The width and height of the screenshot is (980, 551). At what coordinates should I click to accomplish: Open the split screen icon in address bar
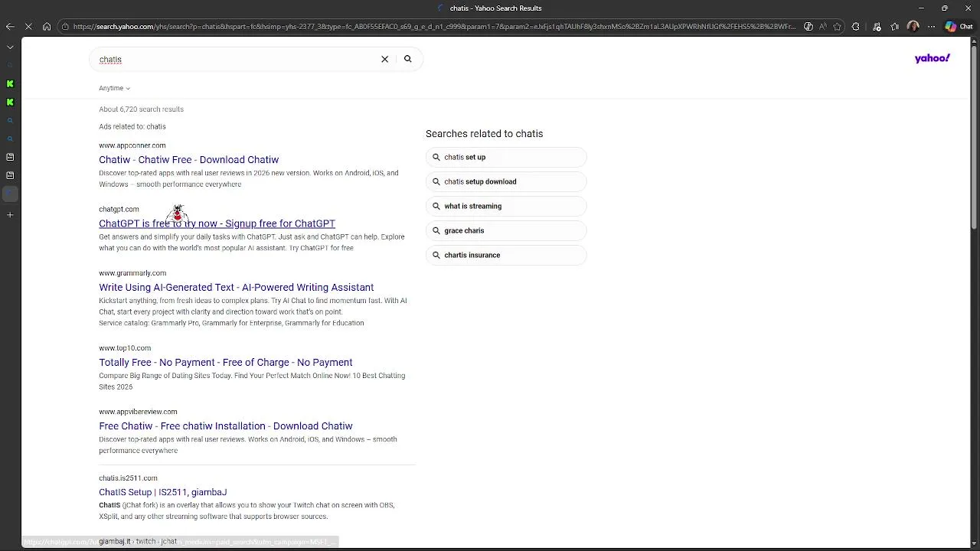[808, 27]
